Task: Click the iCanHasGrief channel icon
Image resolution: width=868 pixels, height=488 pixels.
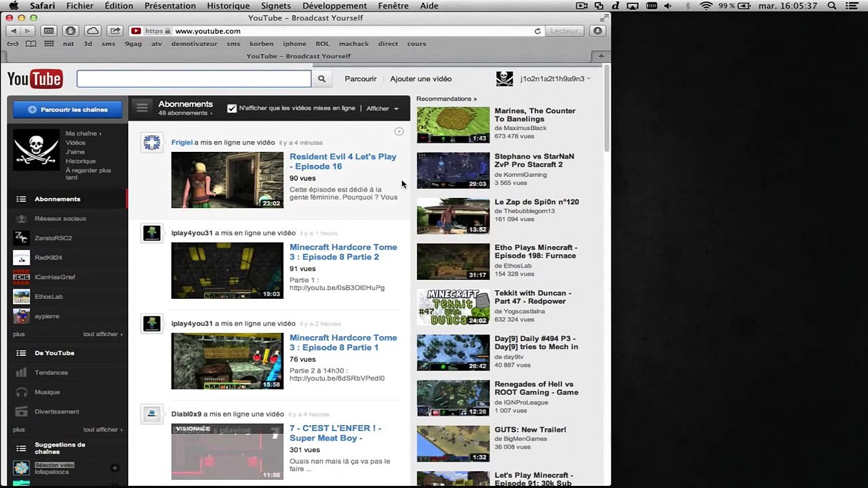Action: click(x=22, y=277)
